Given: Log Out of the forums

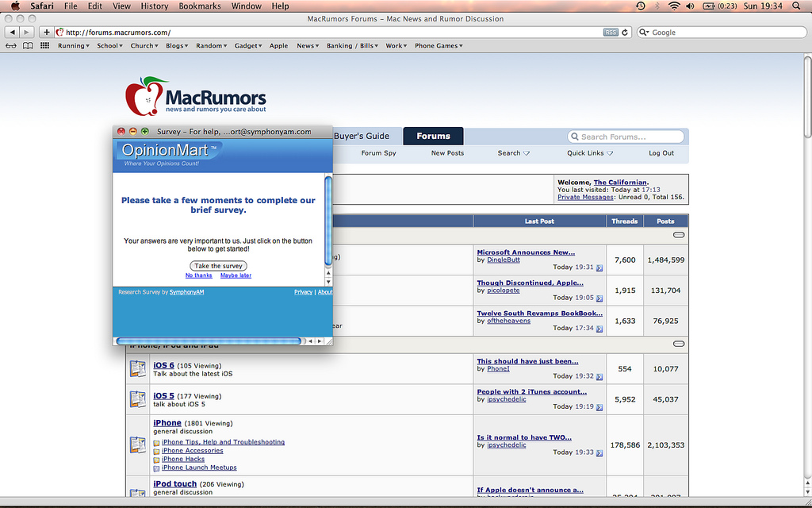Looking at the screenshot, I should (661, 153).
